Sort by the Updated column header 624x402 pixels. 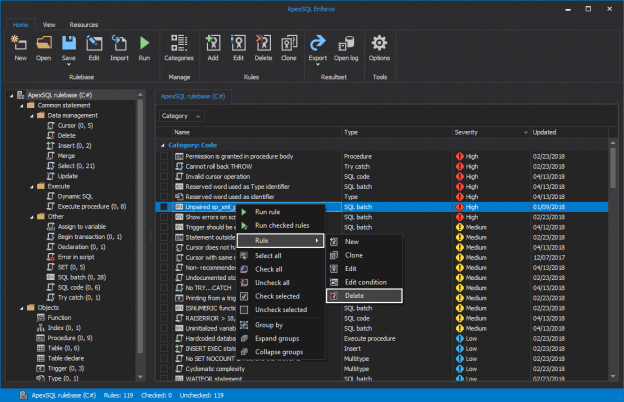(x=569, y=132)
